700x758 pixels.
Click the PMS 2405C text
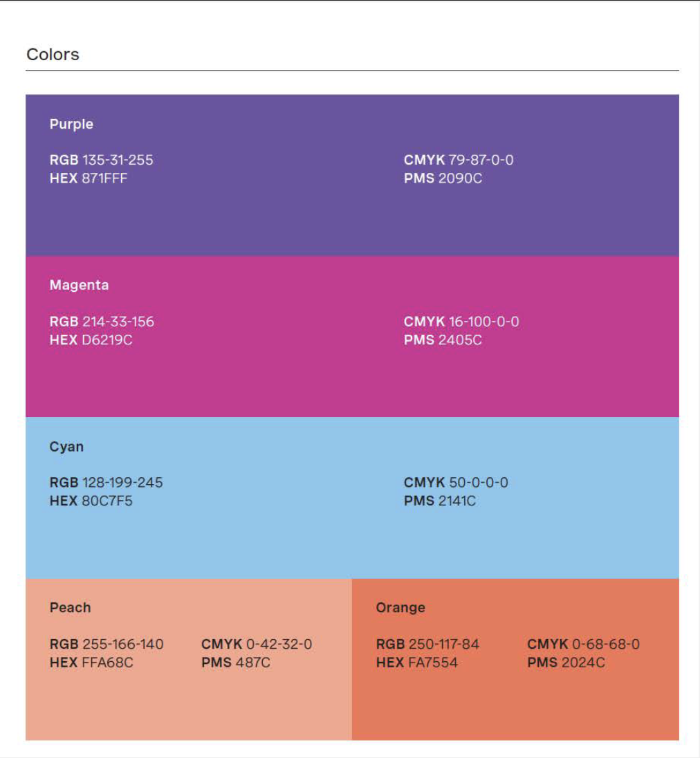click(443, 340)
